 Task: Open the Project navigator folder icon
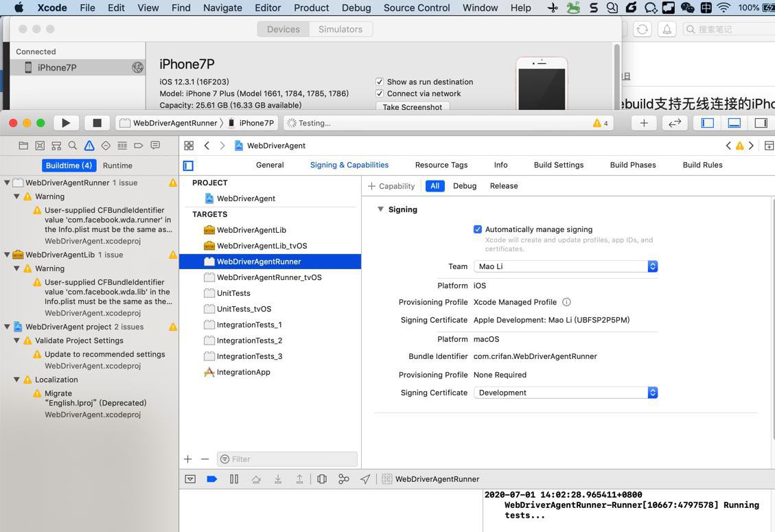coord(23,146)
